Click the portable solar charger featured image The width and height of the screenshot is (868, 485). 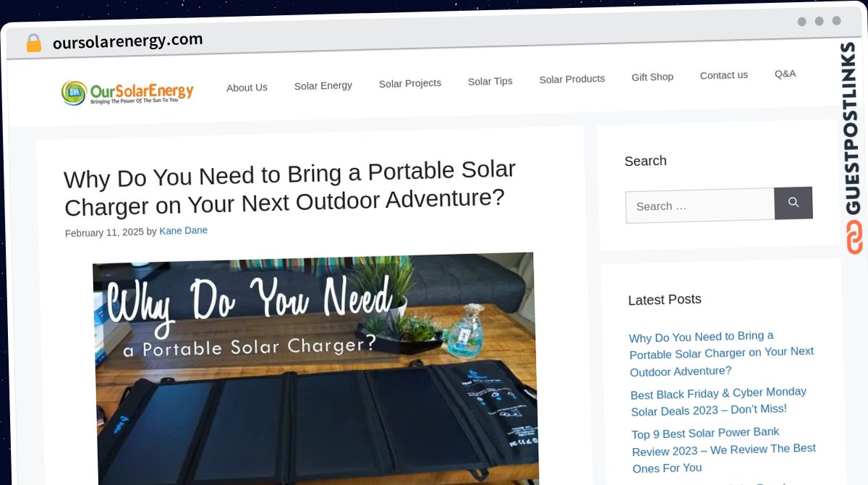[x=315, y=368]
